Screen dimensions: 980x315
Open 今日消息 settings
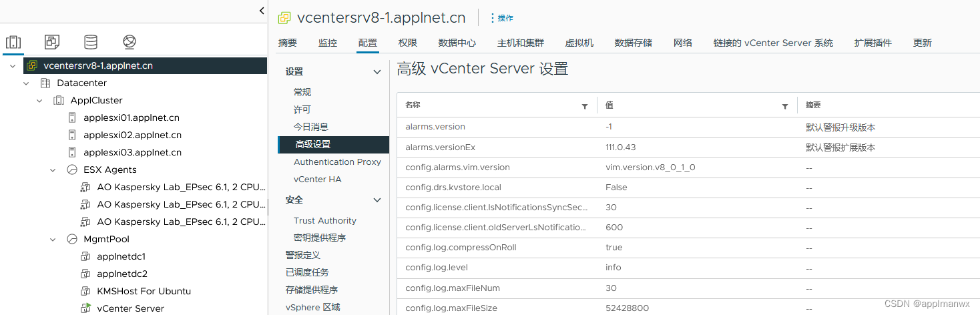click(x=311, y=127)
